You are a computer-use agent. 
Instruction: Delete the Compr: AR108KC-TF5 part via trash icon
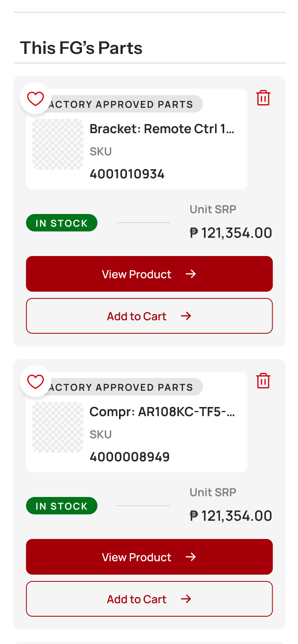tap(263, 381)
